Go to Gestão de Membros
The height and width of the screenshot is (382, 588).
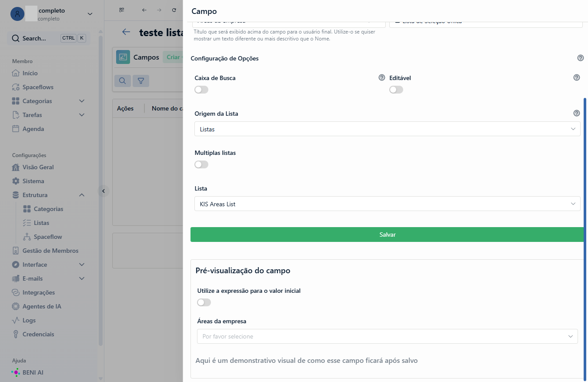(x=50, y=251)
